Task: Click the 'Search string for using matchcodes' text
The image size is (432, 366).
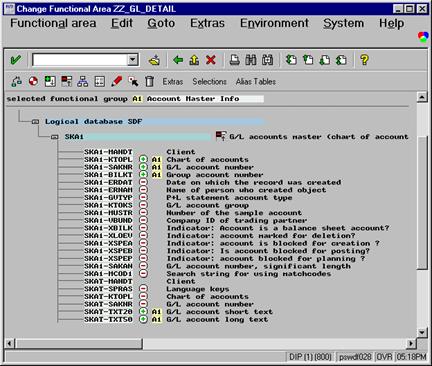Action: [249, 274]
